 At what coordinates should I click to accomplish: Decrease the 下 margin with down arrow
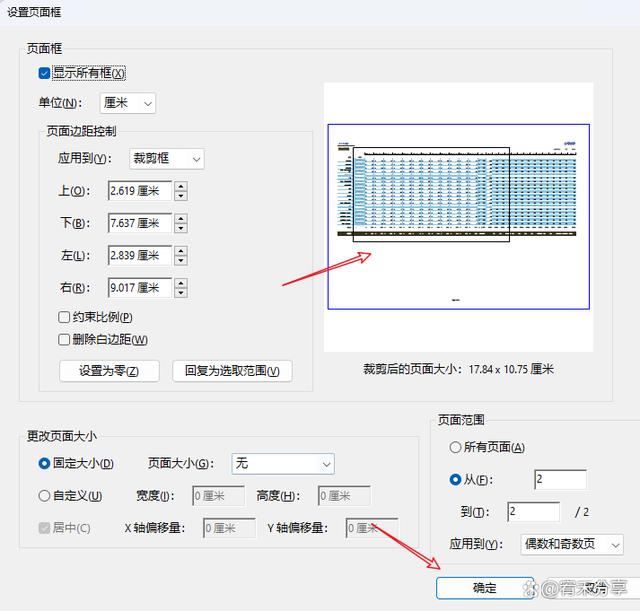[x=181, y=228]
